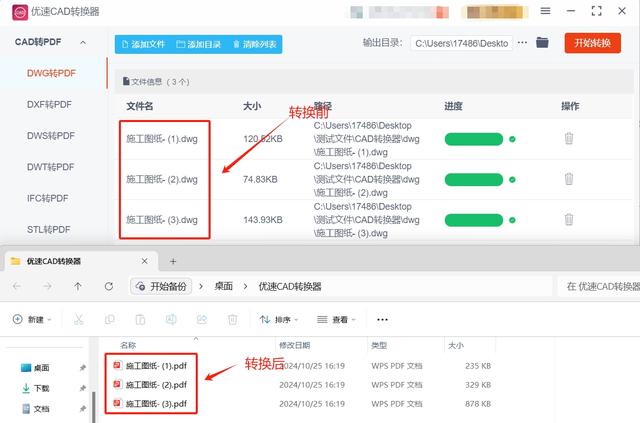This screenshot has width=640, height=423.
Task: Click the 桌面 breadcrumb in address bar
Action: [x=224, y=287]
